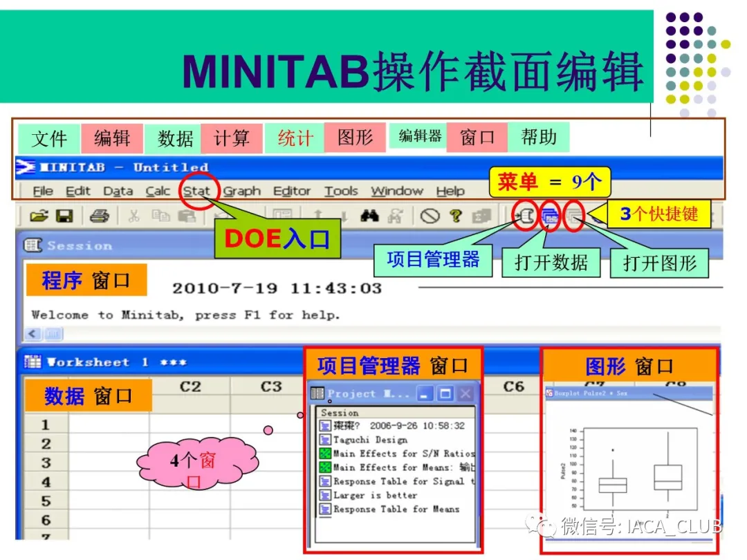Click the boxplot chart in graph window
Image resolution: width=747 pixels, height=560 pixels.
[640, 469]
